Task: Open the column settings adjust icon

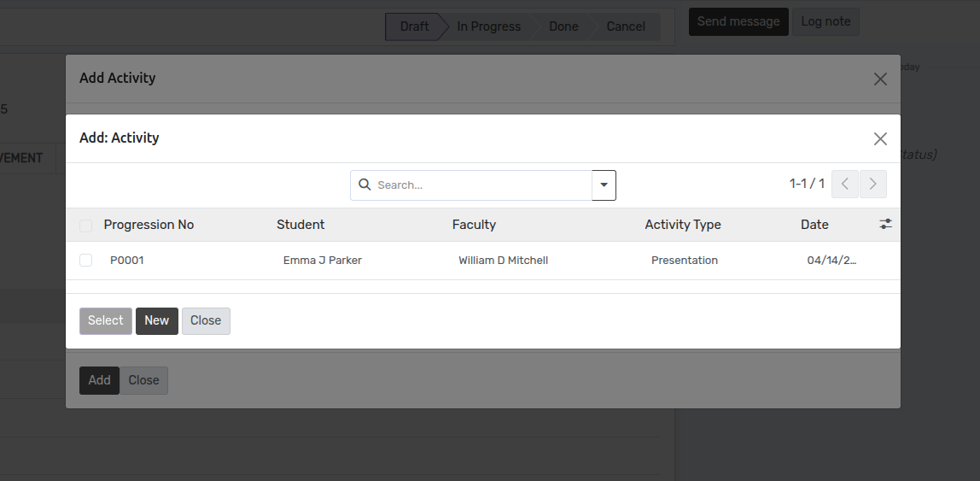Action: (x=885, y=224)
